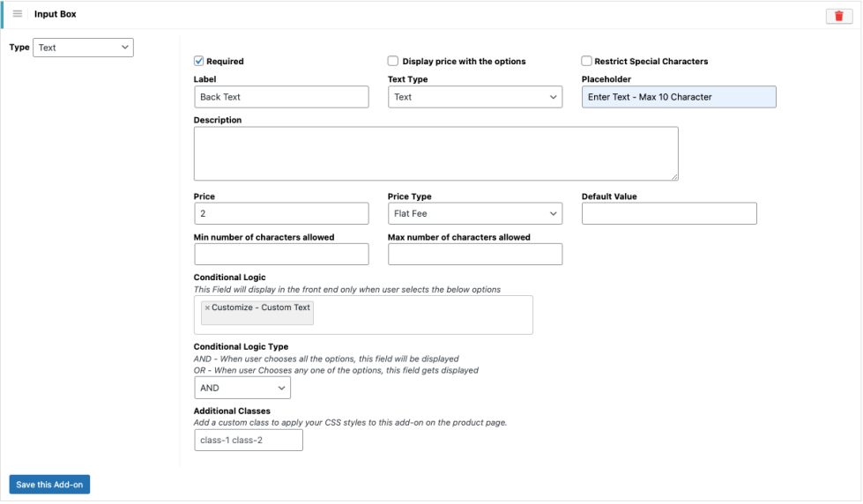Viewport: 863px width, 504px height.
Task: Focus the Placeholder text field
Action: 678,97
